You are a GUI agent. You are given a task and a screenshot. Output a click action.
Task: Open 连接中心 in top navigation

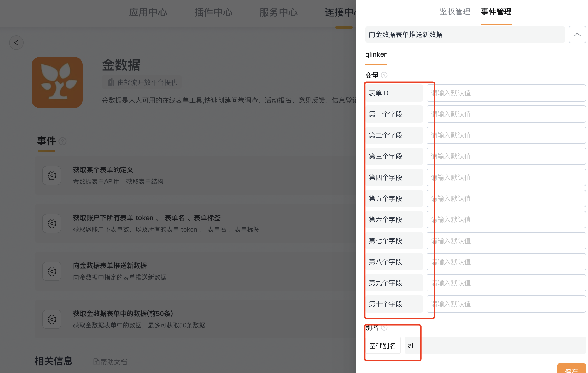tap(340, 12)
